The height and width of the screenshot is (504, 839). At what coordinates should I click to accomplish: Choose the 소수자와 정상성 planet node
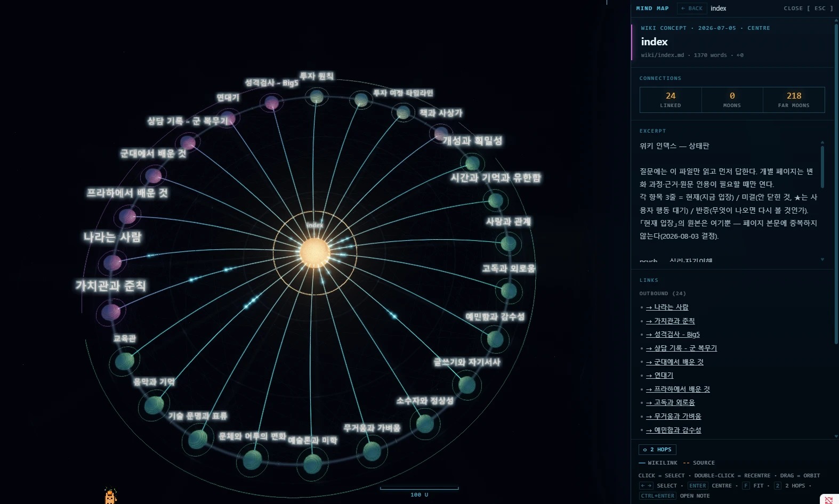point(425,424)
